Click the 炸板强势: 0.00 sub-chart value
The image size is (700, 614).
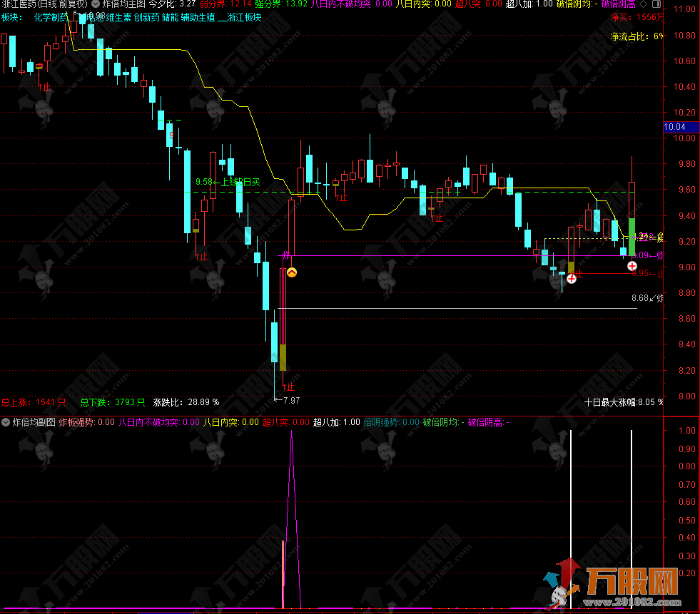[x=86, y=421]
